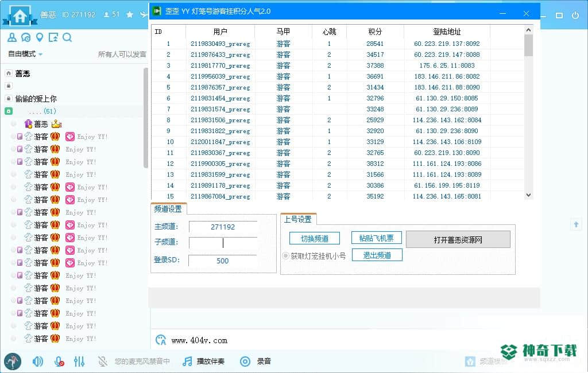Click the table scrollbar down arrow
The width and height of the screenshot is (588, 373).
528,195
